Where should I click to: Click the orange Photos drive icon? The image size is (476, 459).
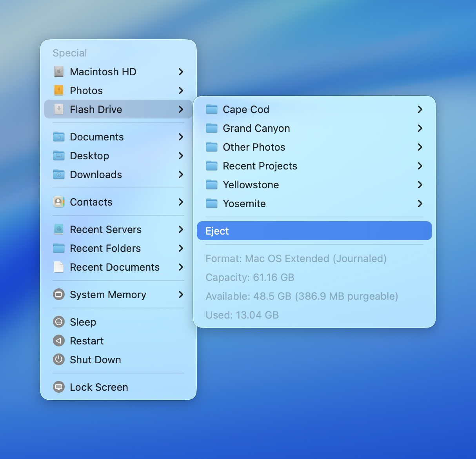(x=59, y=91)
